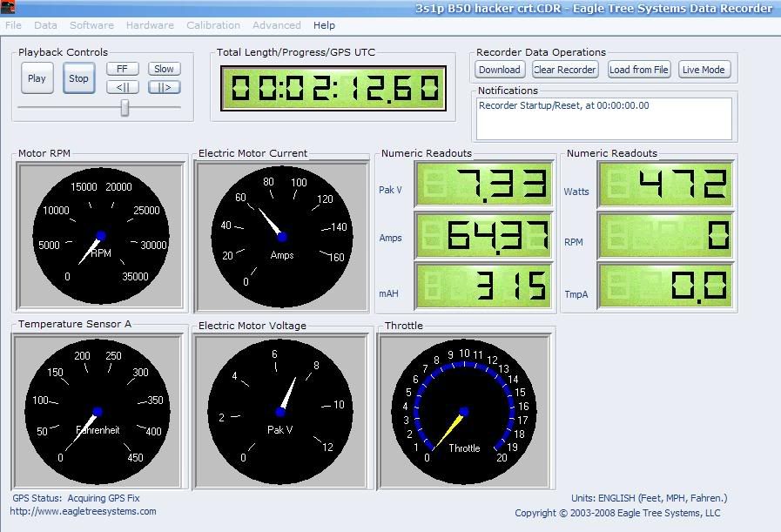Step forward one frame with ||> button

pyautogui.click(x=164, y=87)
